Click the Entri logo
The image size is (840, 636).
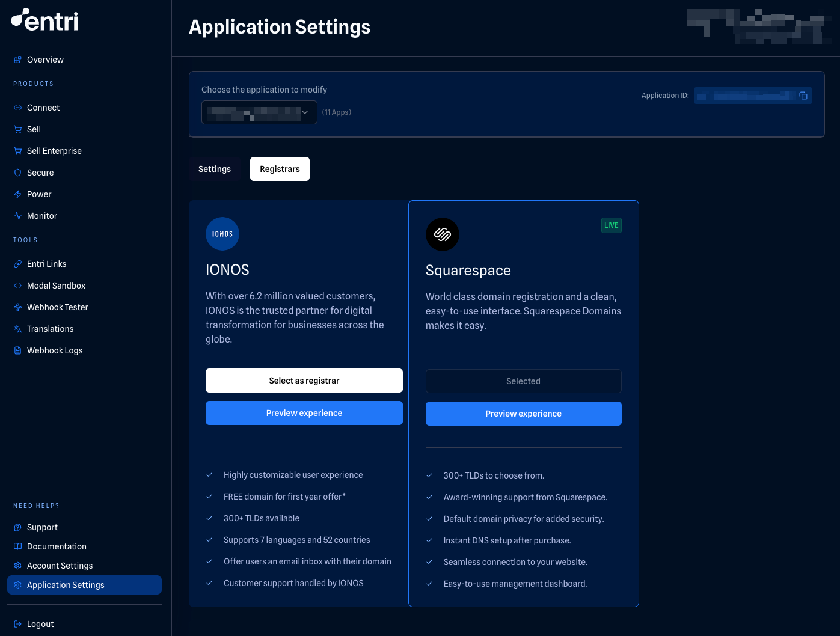pyautogui.click(x=44, y=20)
